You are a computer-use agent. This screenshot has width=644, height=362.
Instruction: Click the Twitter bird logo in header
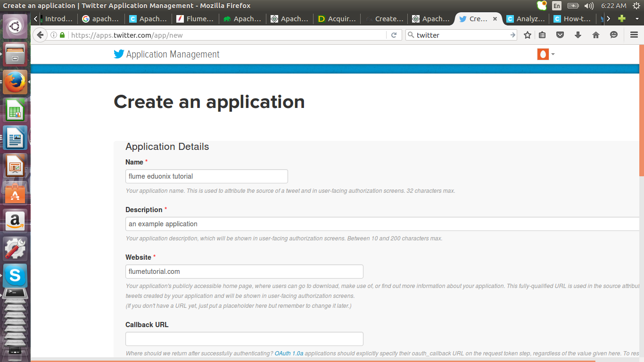pos(119,54)
